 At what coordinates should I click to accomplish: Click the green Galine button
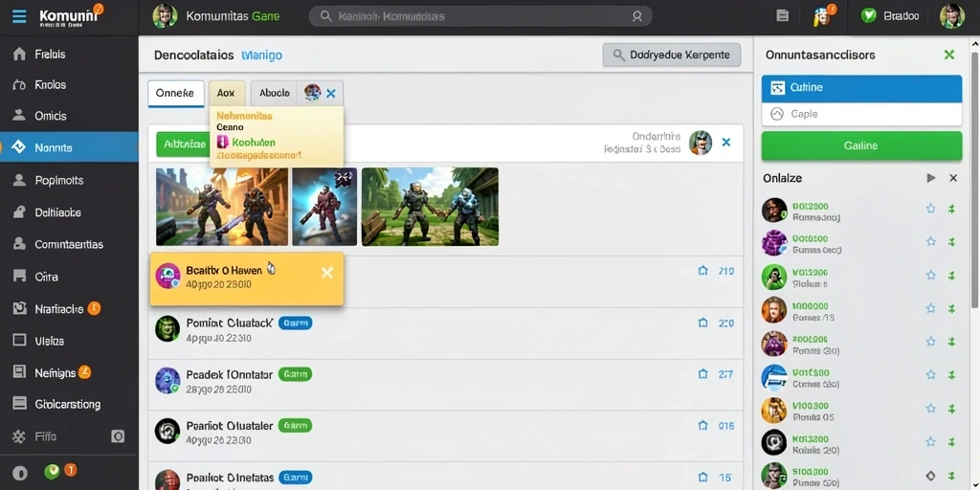[x=861, y=145]
